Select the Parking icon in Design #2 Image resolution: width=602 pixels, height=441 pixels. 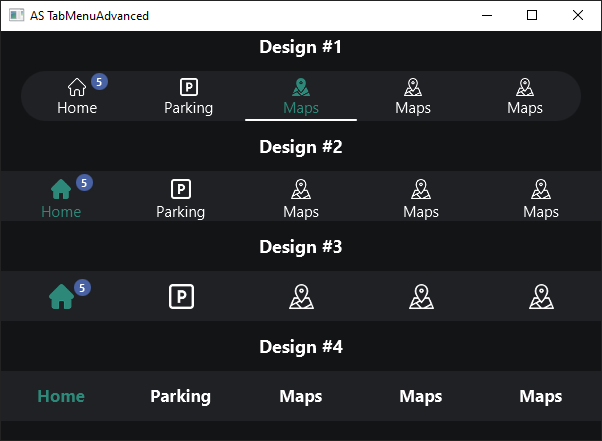180,189
